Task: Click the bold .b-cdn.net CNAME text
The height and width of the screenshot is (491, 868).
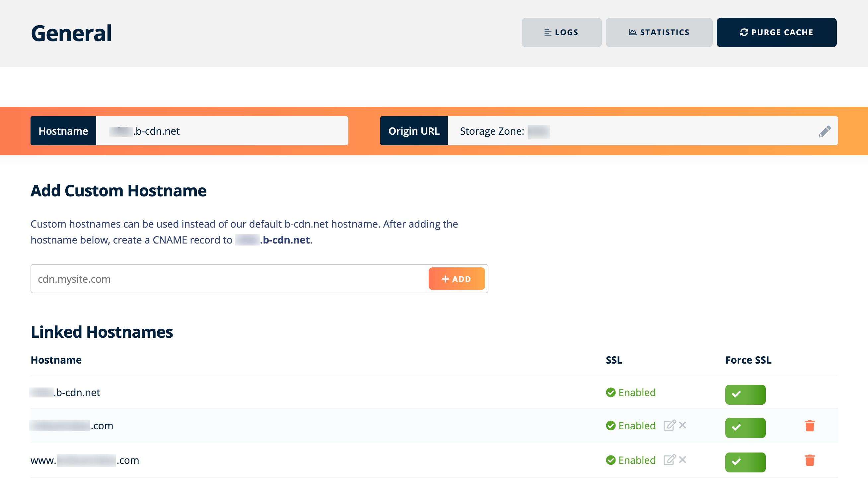Action: point(285,240)
